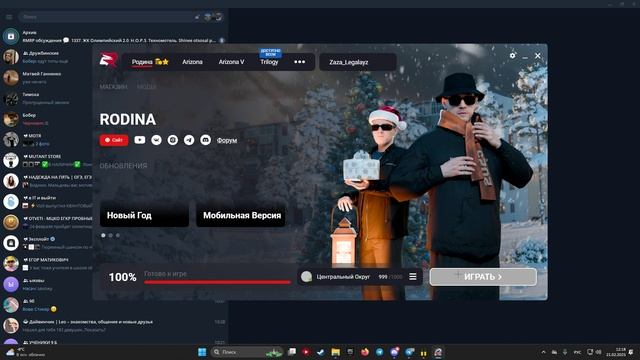Open the МОДЫ section tab
The width and height of the screenshot is (640, 360).
[147, 87]
